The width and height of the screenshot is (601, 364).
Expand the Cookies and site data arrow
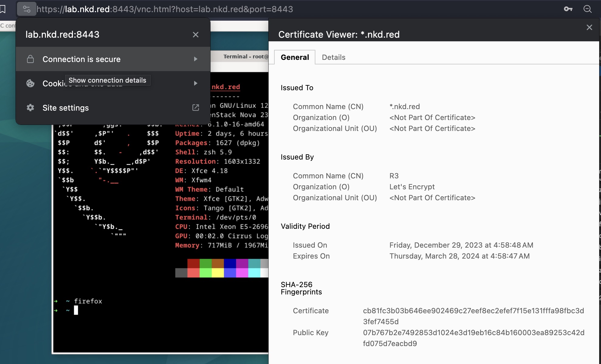[x=196, y=83]
